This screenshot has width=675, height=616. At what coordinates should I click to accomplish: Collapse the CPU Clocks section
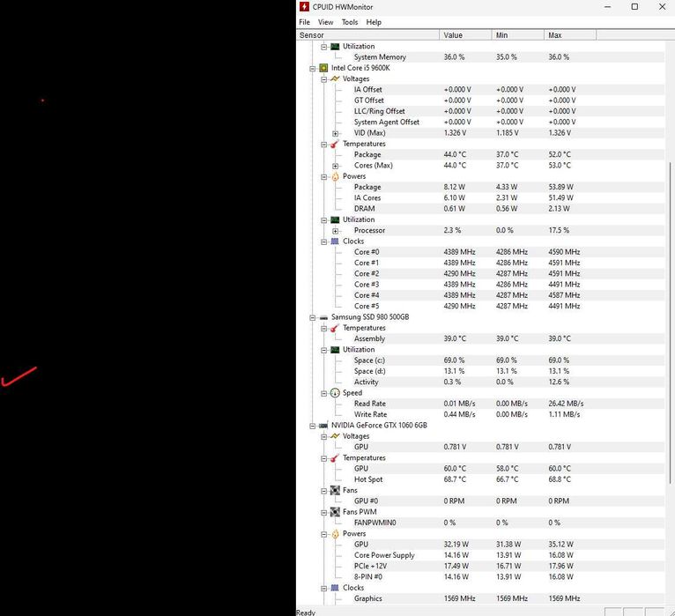coord(324,241)
